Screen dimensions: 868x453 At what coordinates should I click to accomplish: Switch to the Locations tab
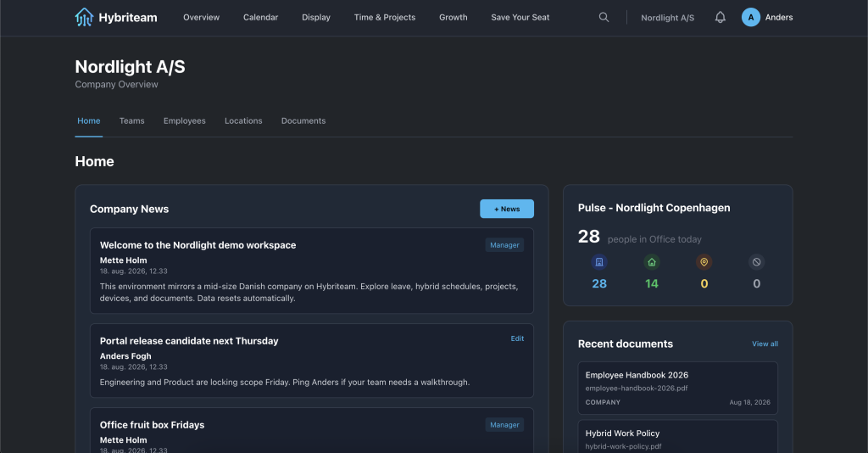243,120
